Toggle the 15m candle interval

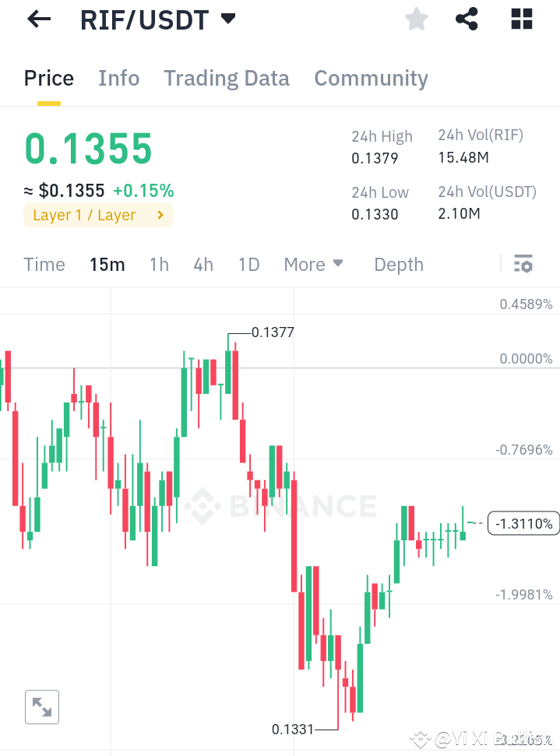pos(107,264)
